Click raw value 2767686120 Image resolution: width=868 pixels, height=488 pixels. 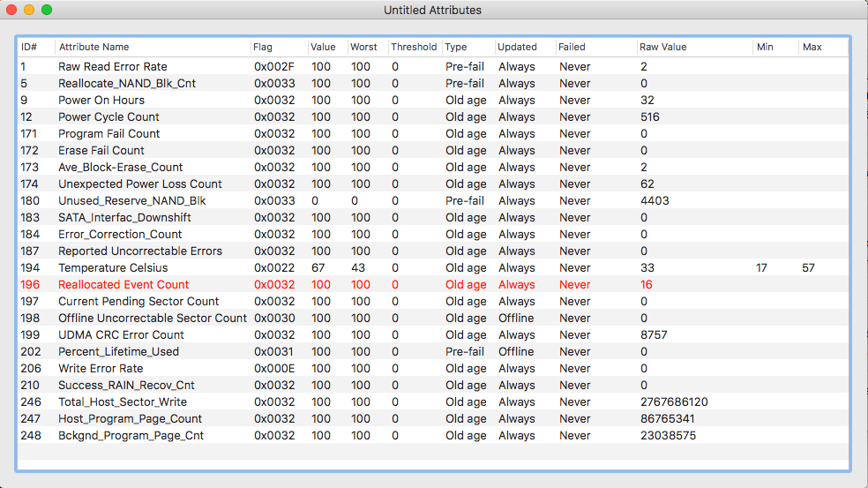(x=674, y=402)
